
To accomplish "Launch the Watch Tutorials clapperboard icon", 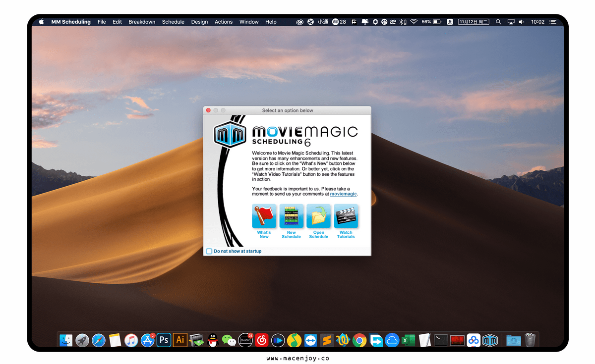I will point(346,216).
